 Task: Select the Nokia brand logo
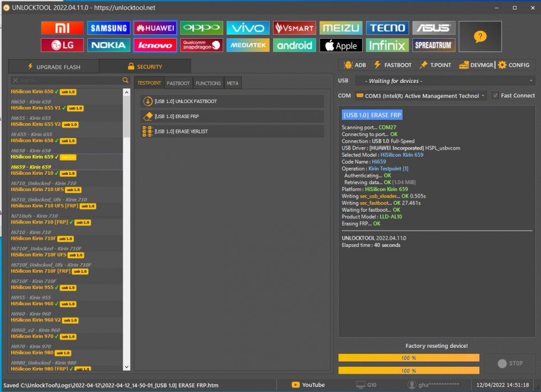point(109,45)
